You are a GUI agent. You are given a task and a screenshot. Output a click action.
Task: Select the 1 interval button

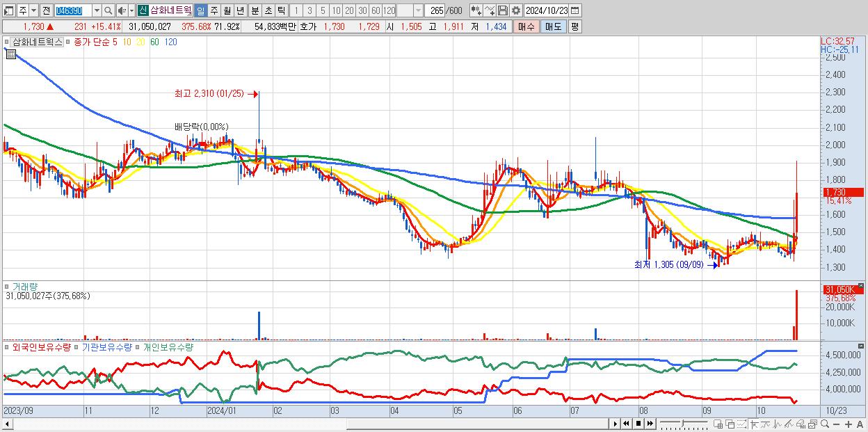[296, 10]
